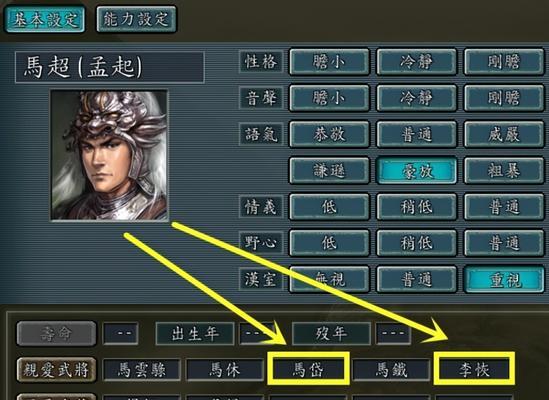Image resolution: width=549 pixels, height=400 pixels.
Task: Edit the 馬超 (孟起) name field
Action: [110, 67]
